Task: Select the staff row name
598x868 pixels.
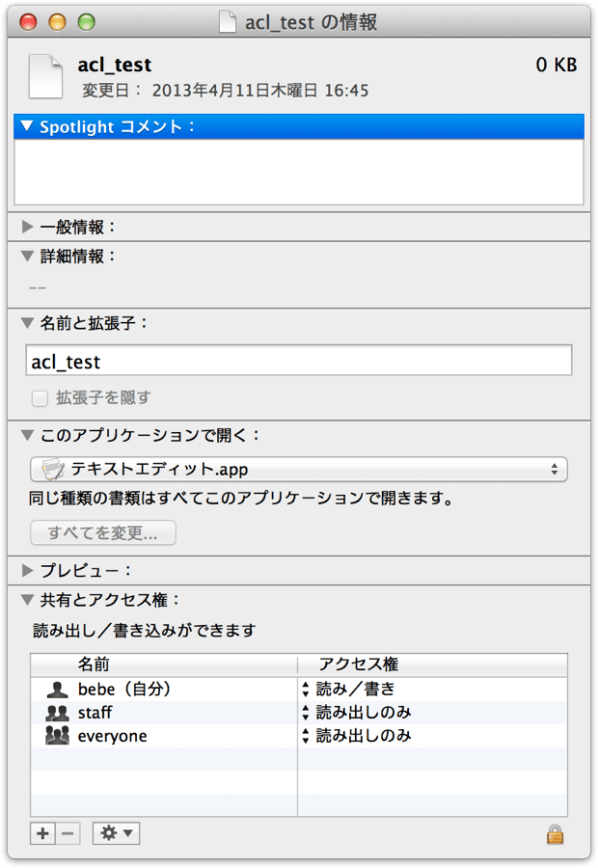Action: pyautogui.click(x=95, y=713)
